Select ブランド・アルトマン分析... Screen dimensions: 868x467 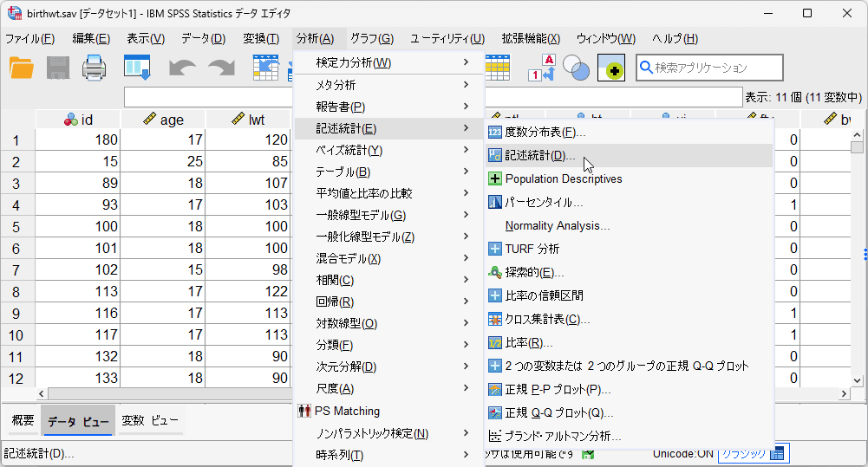pyautogui.click(x=629, y=436)
